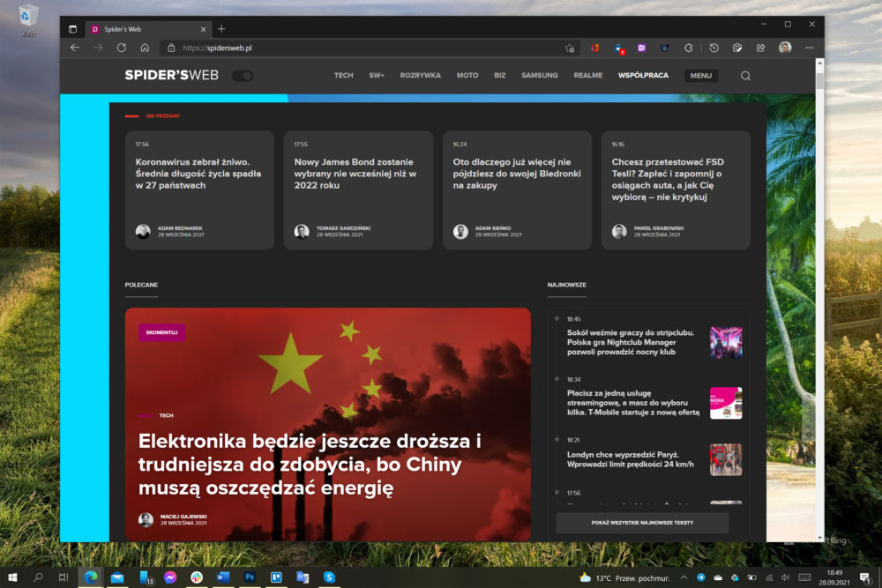The height and width of the screenshot is (588, 882).
Task: Open the REALME section
Action: (x=587, y=75)
